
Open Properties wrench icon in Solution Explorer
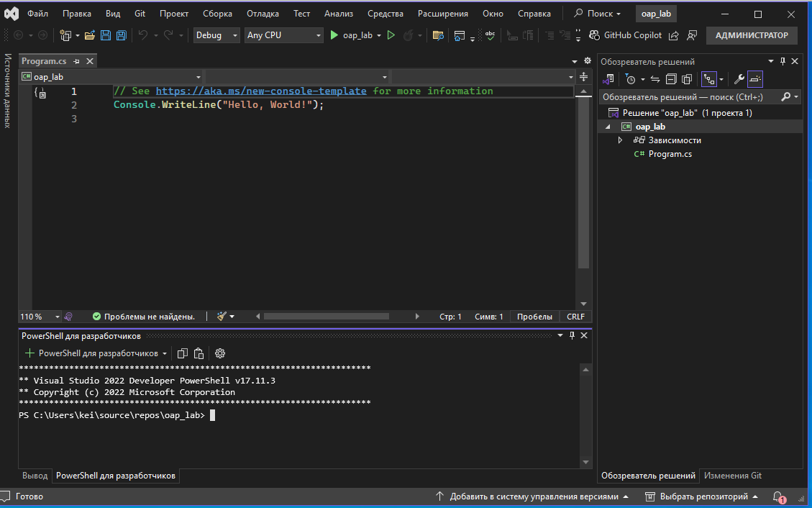(x=739, y=79)
